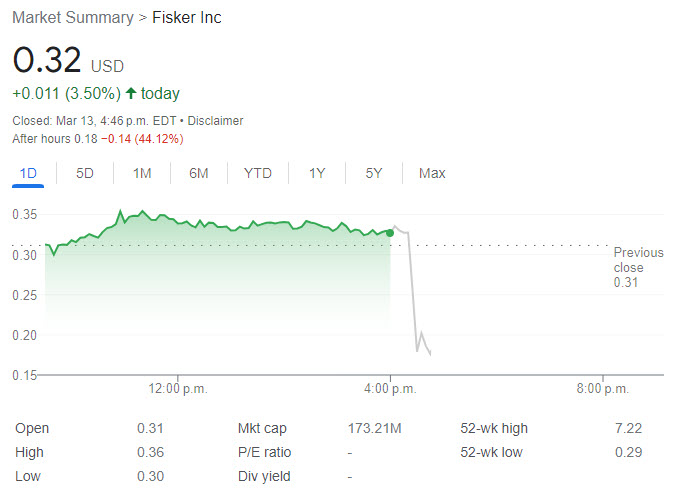
Task: Click the gray after-hours drop line
Action: (412, 290)
